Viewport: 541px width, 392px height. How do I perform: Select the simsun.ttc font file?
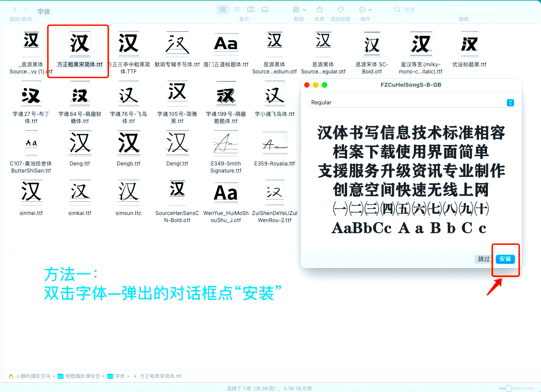128,198
